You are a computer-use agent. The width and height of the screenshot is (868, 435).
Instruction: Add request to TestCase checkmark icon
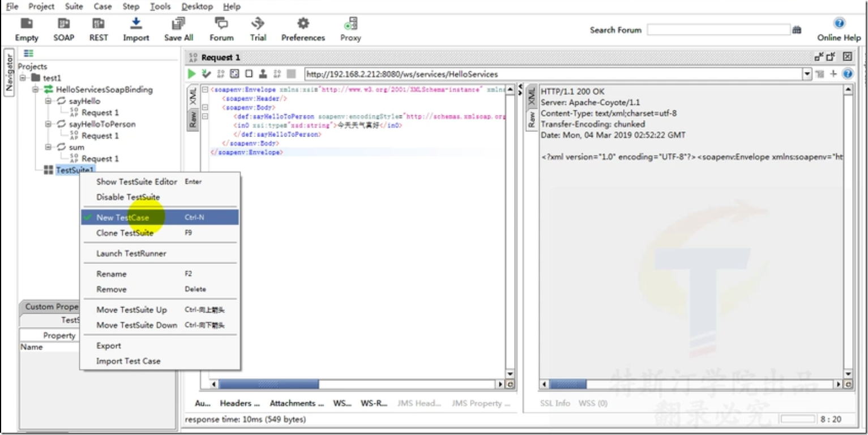(x=206, y=74)
